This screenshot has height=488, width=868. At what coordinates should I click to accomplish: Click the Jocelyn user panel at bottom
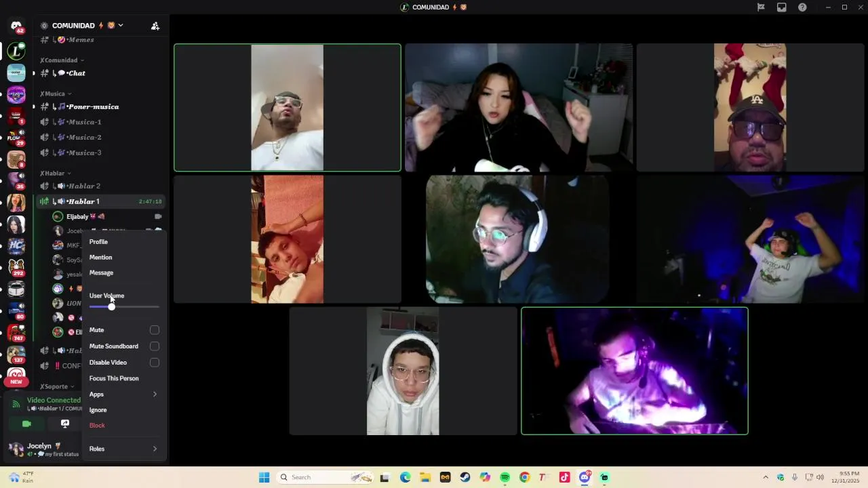point(44,449)
